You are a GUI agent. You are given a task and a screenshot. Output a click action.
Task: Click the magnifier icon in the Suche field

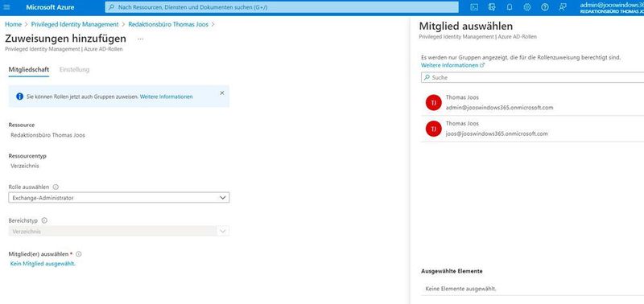pos(427,77)
